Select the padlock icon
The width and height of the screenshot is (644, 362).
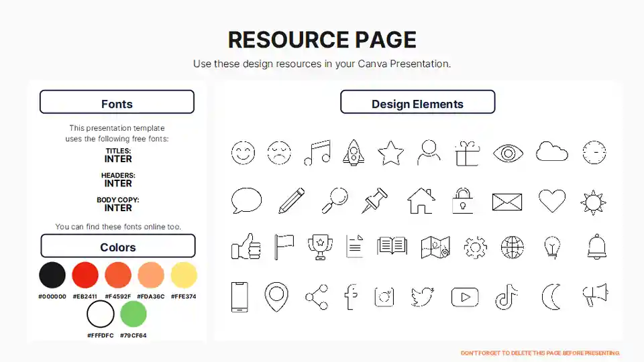tap(463, 200)
